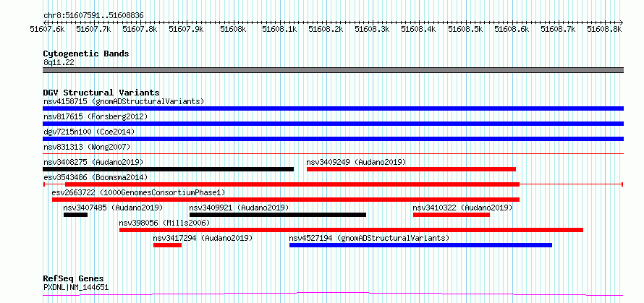The image size is (644, 303).
Task: Select the black bar under nsv3408275
Action: (169, 169)
